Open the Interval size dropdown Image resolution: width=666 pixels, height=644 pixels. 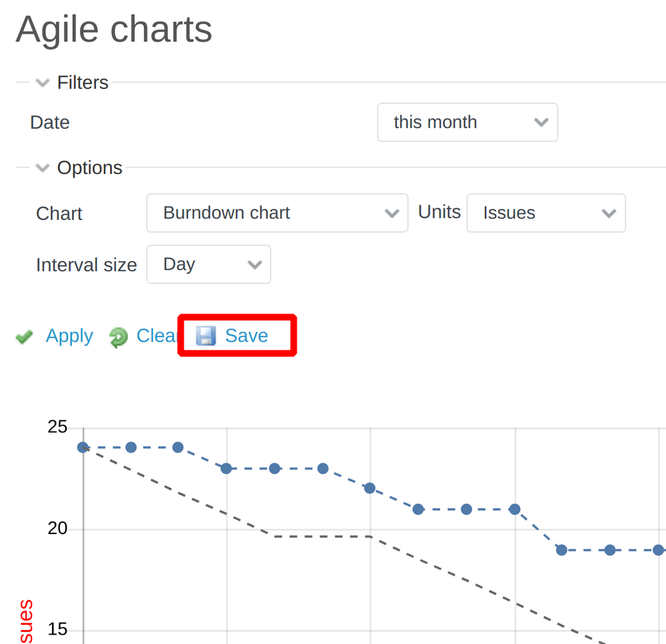pyautogui.click(x=254, y=264)
